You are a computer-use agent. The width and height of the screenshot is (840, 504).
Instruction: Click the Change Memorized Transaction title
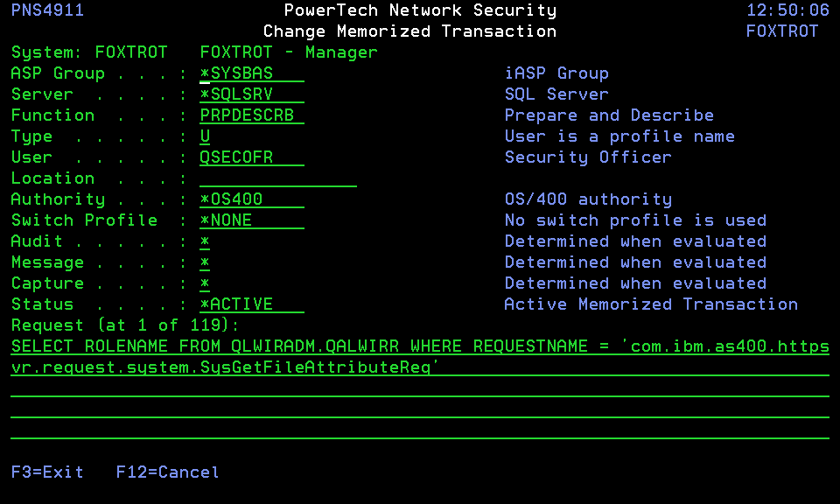(x=409, y=31)
